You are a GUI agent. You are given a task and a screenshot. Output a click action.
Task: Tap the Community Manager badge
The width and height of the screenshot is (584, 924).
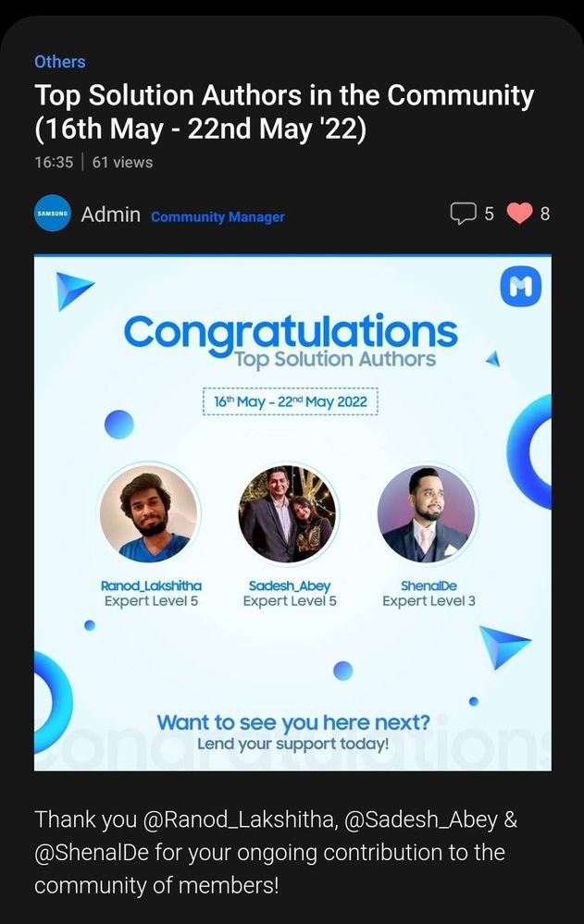tap(217, 216)
